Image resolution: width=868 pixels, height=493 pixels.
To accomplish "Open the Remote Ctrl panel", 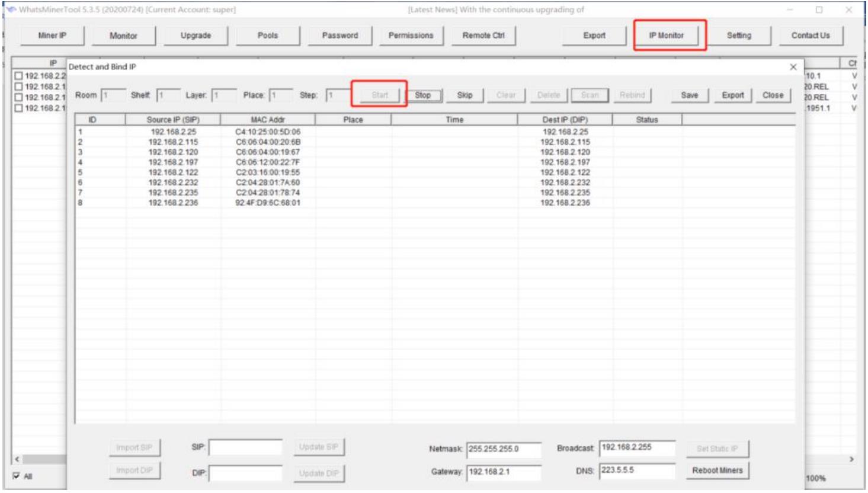I will pyautogui.click(x=483, y=36).
